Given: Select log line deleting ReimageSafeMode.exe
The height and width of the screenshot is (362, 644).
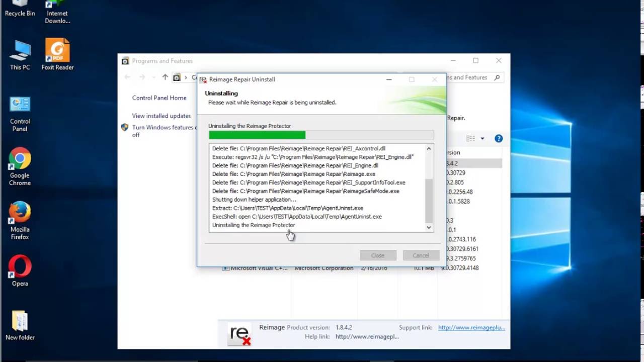Looking at the screenshot, I should click(306, 191).
